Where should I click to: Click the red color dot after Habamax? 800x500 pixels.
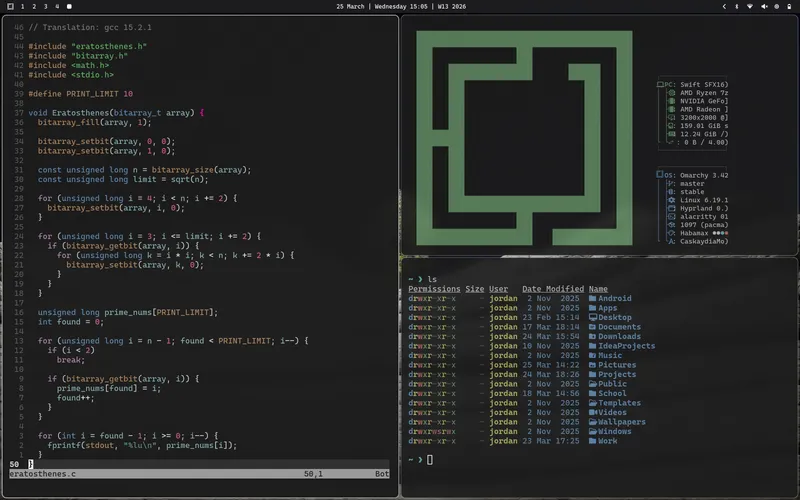pos(727,233)
